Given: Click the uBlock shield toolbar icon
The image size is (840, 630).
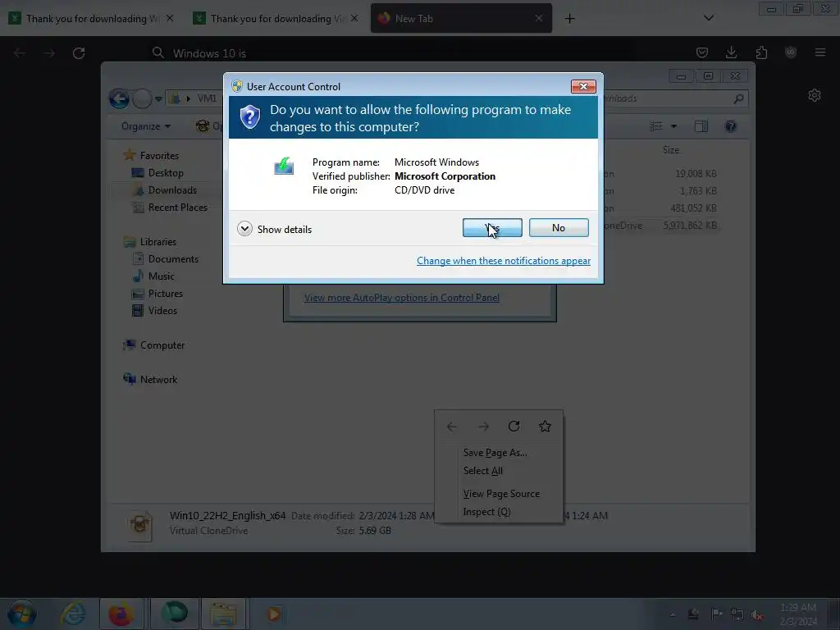Looking at the screenshot, I should [791, 52].
